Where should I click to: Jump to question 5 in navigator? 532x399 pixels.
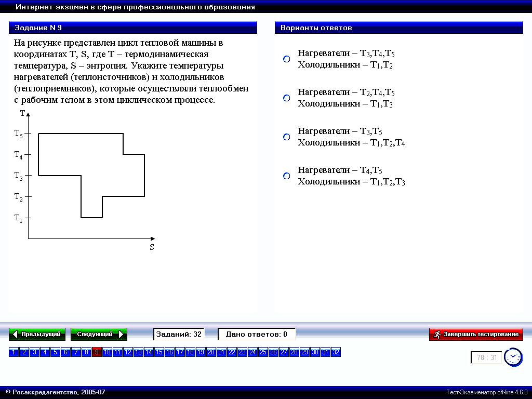[55, 352]
